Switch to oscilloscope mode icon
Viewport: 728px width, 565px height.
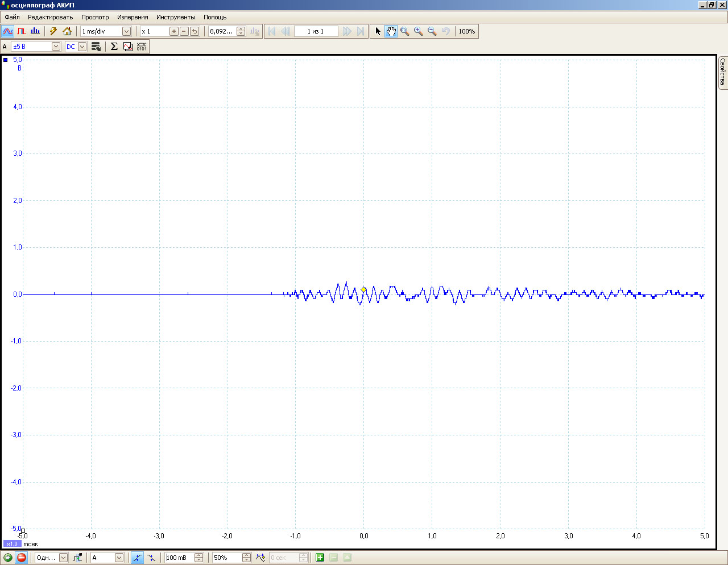8,31
